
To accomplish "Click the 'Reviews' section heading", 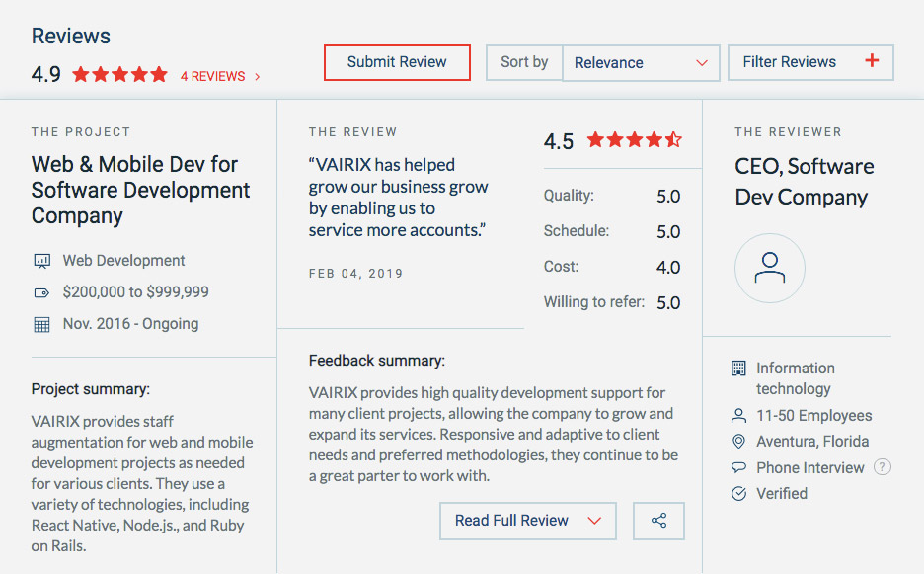I will coord(71,36).
